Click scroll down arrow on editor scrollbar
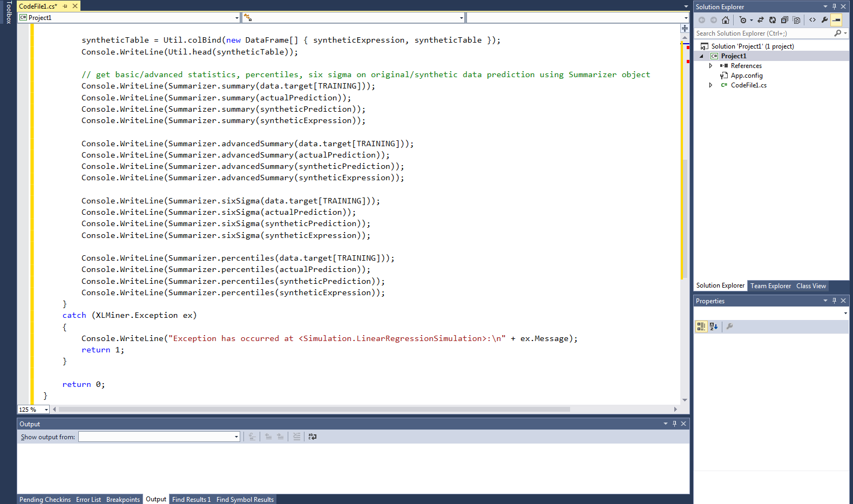Viewport: 853px width, 504px height. click(685, 400)
